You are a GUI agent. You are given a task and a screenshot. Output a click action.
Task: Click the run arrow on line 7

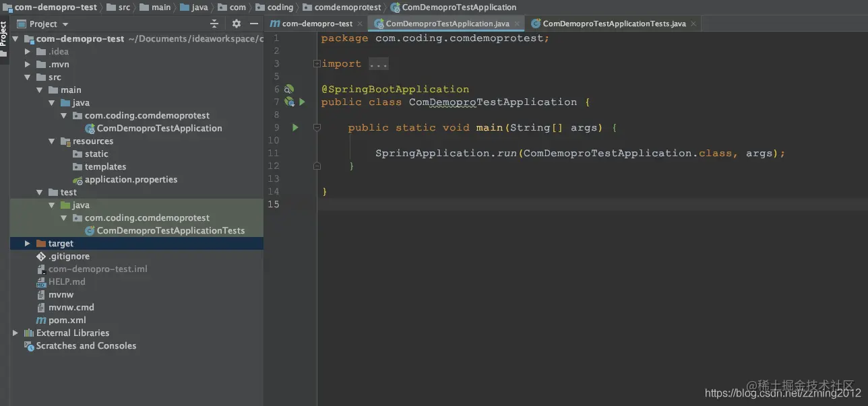click(x=303, y=102)
